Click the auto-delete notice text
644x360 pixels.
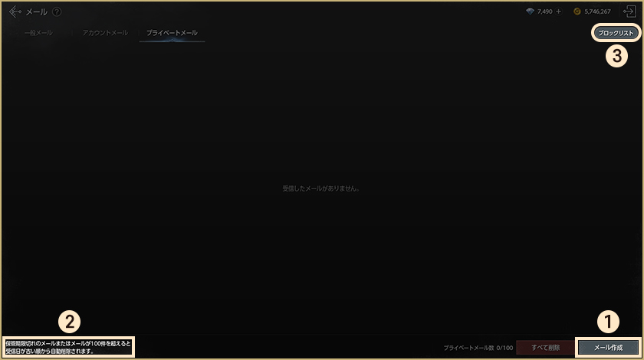(x=68, y=348)
